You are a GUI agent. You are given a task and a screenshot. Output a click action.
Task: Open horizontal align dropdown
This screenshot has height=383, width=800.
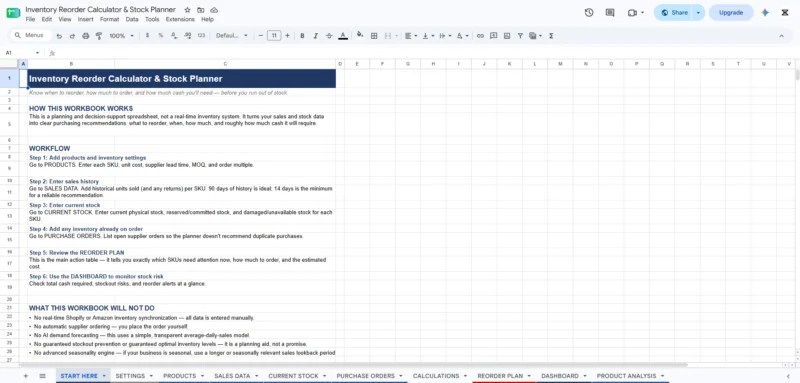[411, 36]
